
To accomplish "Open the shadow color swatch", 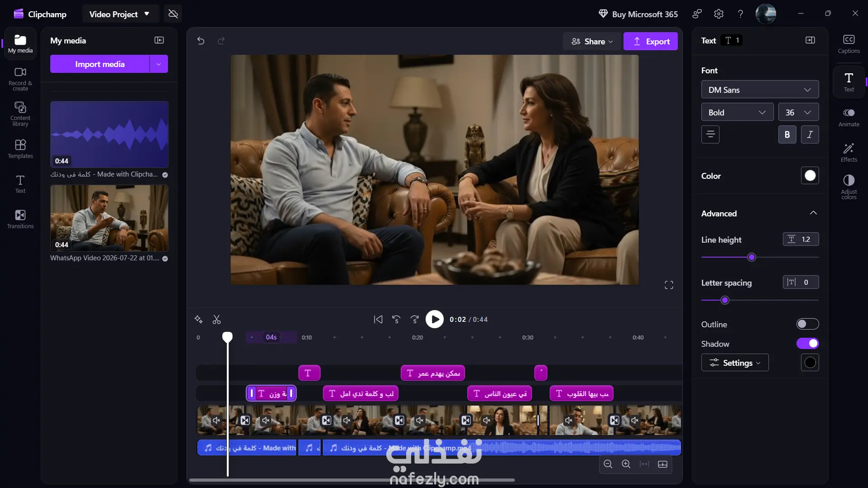I will [x=810, y=363].
